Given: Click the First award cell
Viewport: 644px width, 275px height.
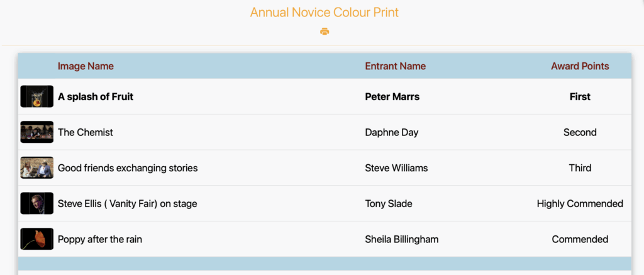Looking at the screenshot, I should (x=580, y=97).
